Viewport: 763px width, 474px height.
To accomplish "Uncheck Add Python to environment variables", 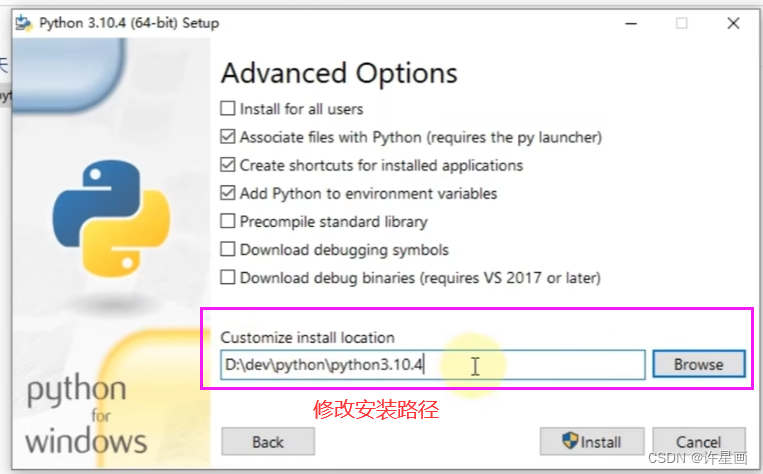I will (x=228, y=193).
